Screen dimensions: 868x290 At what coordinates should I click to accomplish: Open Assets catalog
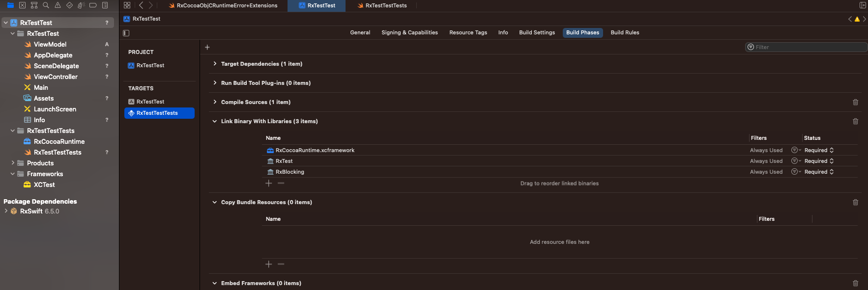[x=43, y=99]
